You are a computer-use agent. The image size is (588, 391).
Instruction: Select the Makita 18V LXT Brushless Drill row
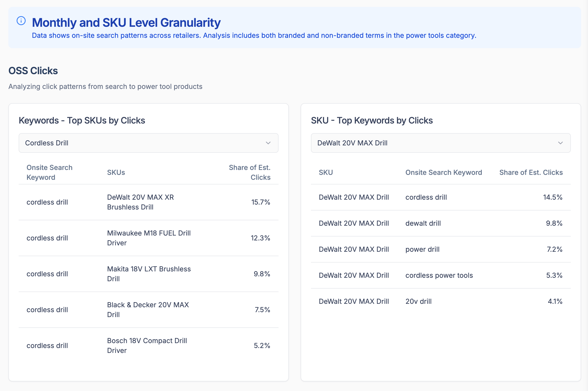pos(149,274)
